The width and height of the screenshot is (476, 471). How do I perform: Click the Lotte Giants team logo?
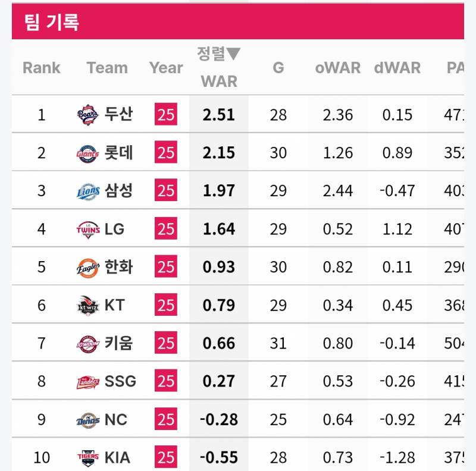click(x=88, y=153)
